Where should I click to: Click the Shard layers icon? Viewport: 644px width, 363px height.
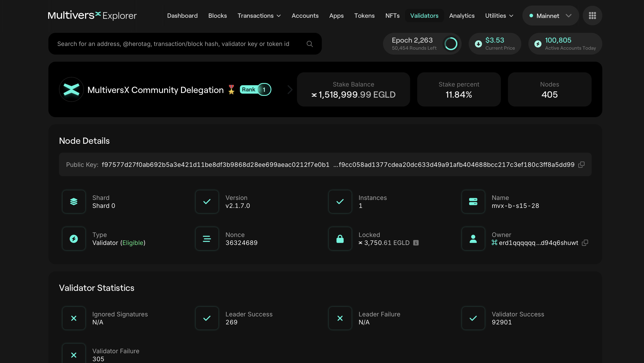74,201
